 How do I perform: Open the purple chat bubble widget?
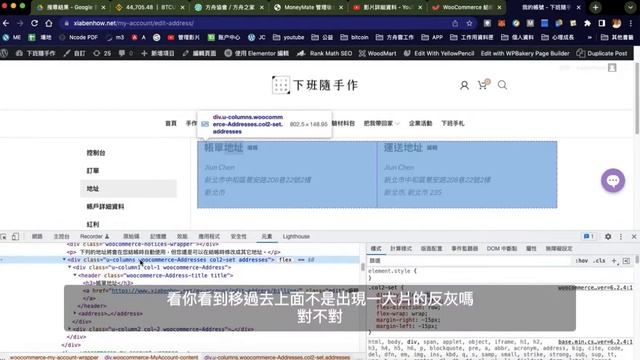613,180
